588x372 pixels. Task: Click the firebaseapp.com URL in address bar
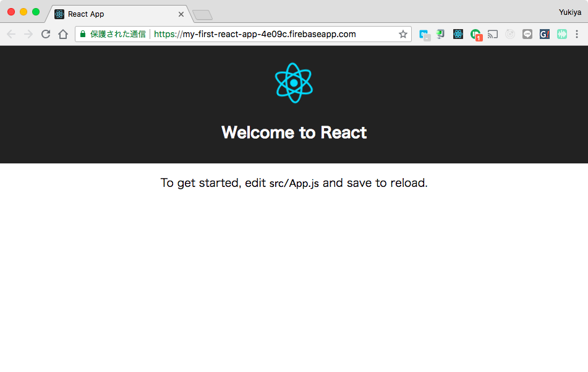tap(255, 34)
